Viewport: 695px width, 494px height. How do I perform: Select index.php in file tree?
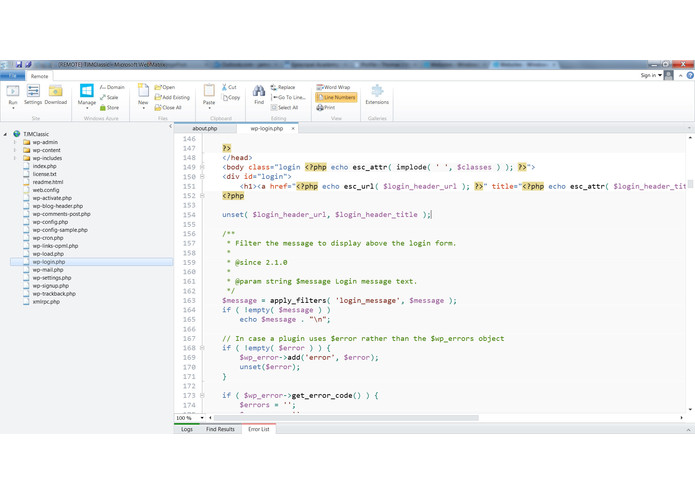(44, 167)
